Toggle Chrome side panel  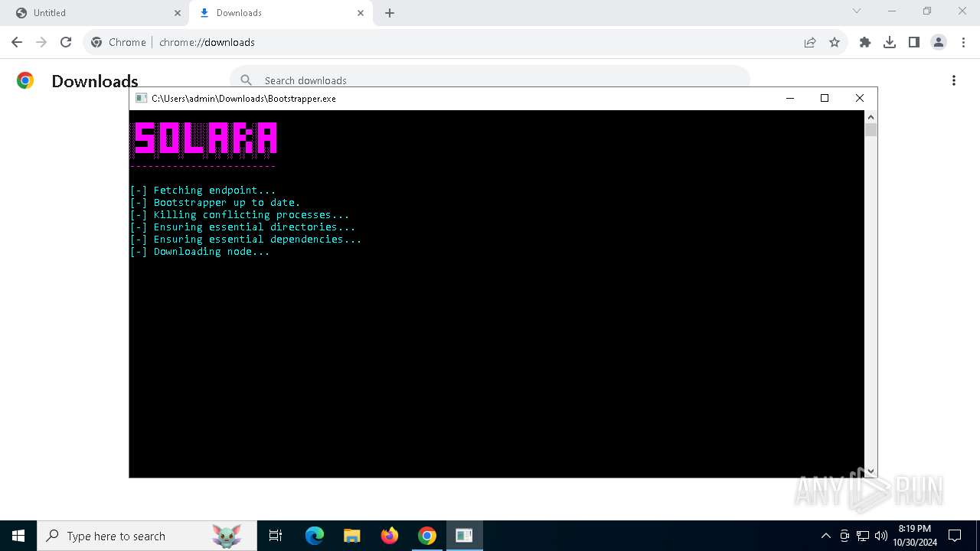[914, 42]
